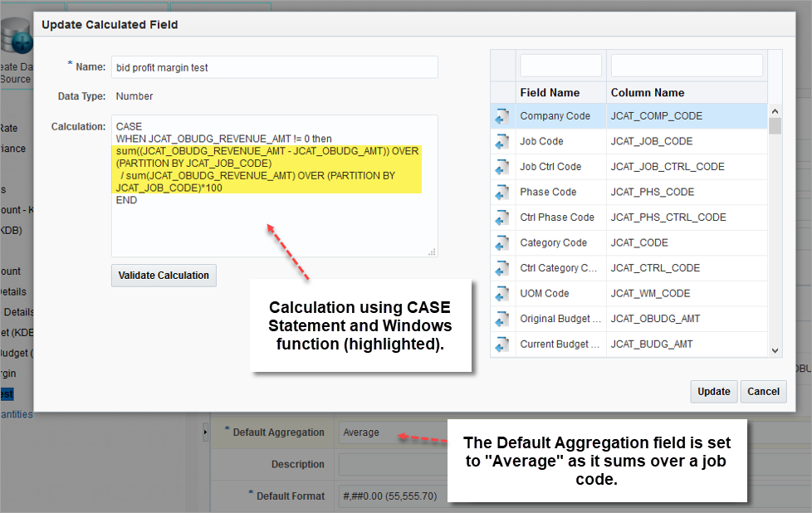Select JCAT_CTRL_CODE column cell

(x=687, y=268)
